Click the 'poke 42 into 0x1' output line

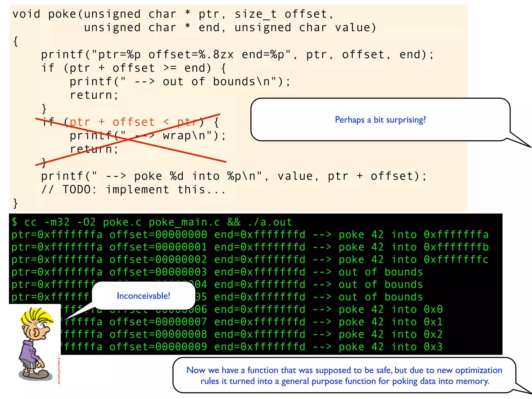coord(390,322)
